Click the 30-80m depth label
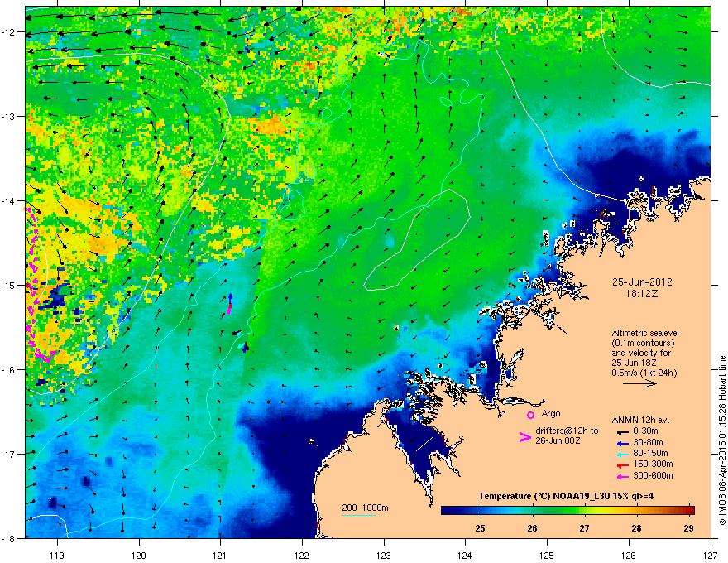The width and height of the screenshot is (728, 563). click(648, 443)
